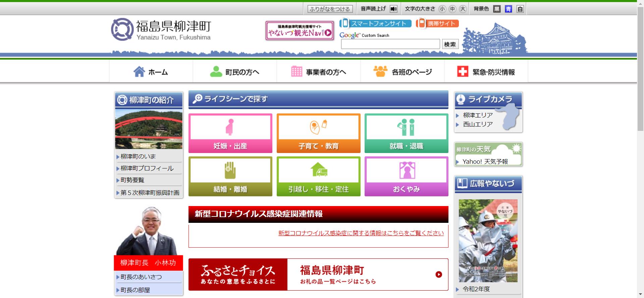This screenshot has height=298, width=644.
Task: Choose the black 黒 background color
Action: tap(497, 9)
